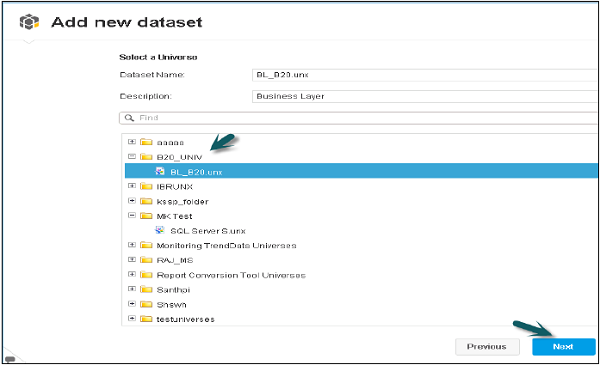Expand Monitoring TrendData Universes folder

pos(132,244)
